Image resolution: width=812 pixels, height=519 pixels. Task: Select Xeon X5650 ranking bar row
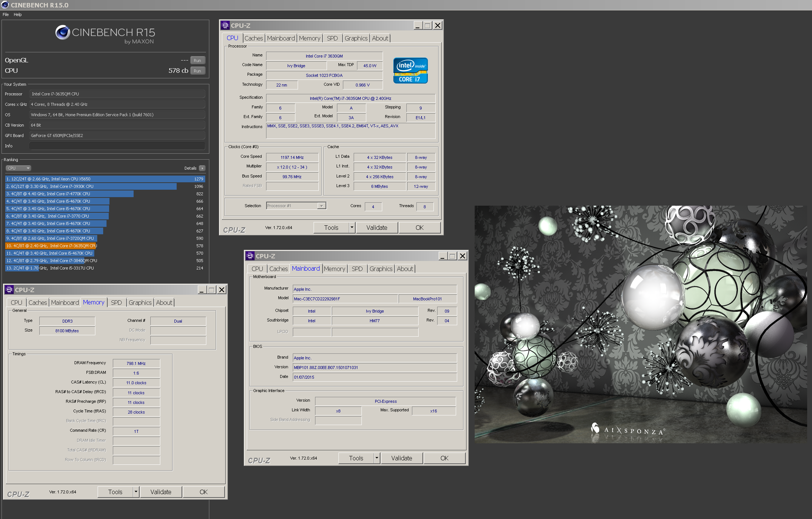pyautogui.click(x=105, y=179)
